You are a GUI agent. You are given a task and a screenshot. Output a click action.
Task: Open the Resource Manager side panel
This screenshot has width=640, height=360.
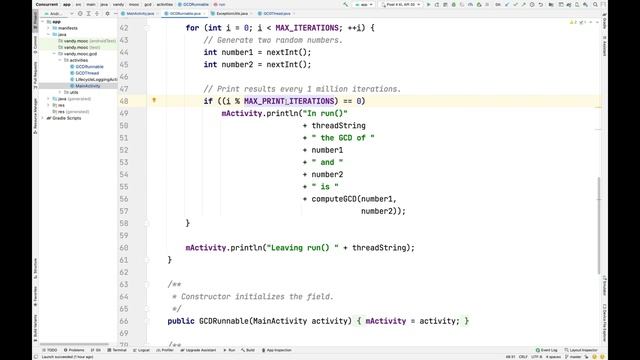pyautogui.click(x=36, y=116)
